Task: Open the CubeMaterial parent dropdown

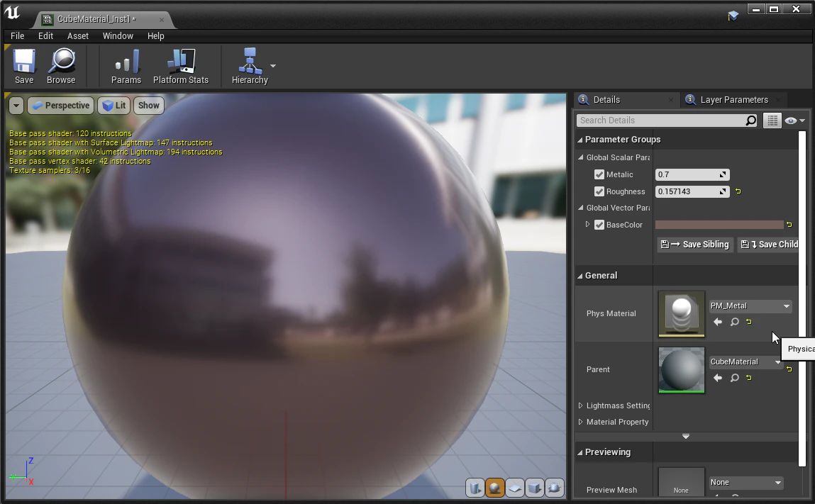Action: click(x=746, y=362)
